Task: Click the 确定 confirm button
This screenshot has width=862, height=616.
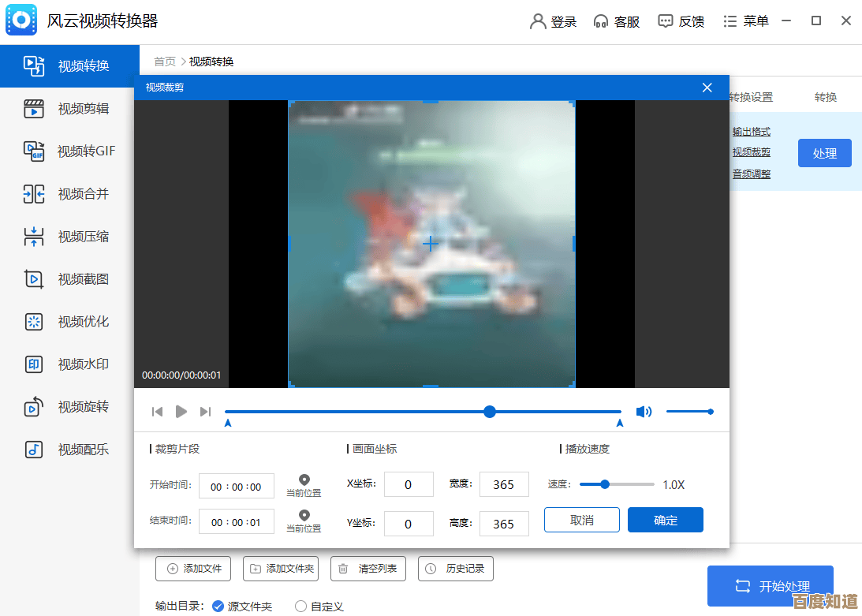Action: coord(665,520)
